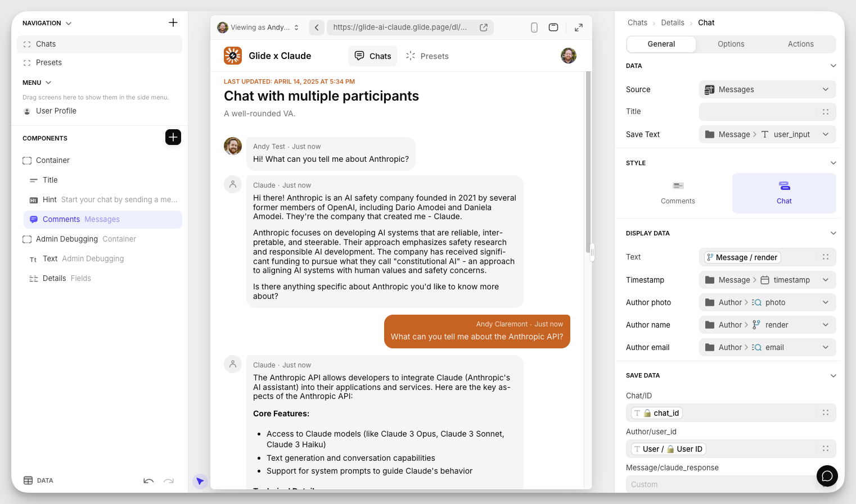Collapse the DATA section in properties
Image resolution: width=856 pixels, height=504 pixels.
click(x=834, y=66)
